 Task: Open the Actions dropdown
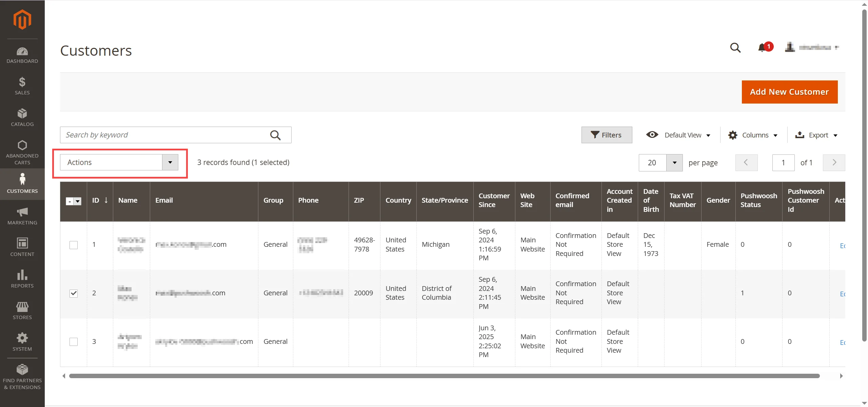click(x=119, y=163)
